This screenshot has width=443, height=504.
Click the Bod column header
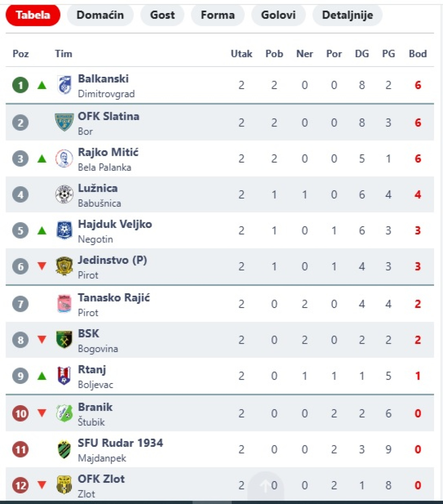click(418, 54)
